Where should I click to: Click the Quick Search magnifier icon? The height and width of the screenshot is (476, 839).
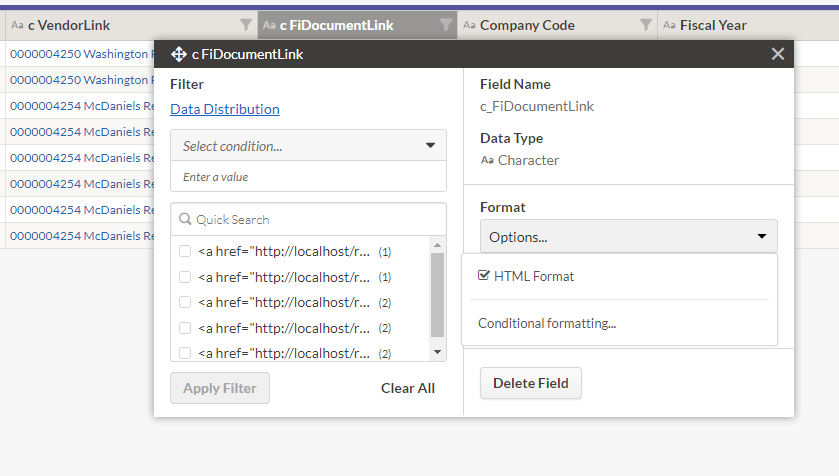coord(185,219)
